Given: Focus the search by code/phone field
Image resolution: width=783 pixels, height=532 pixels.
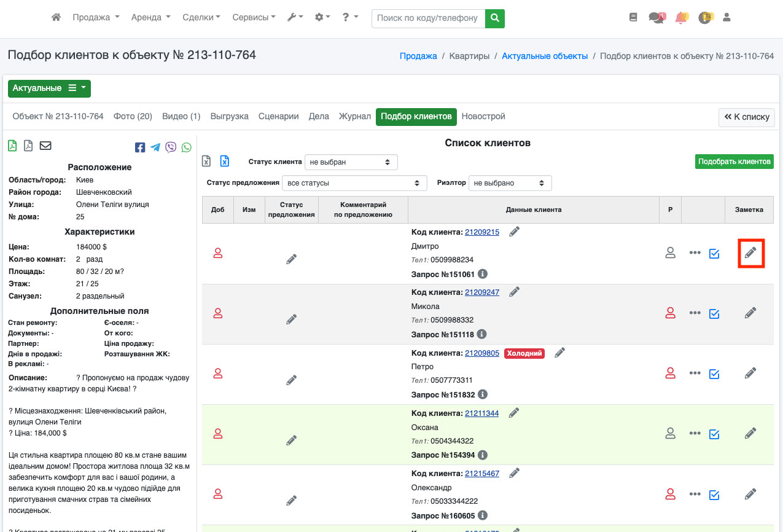Looking at the screenshot, I should point(428,18).
